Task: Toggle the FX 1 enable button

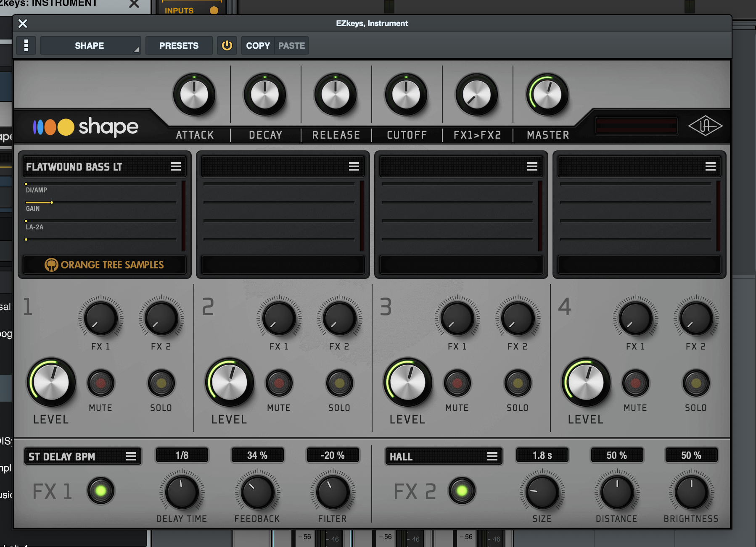Action: (x=101, y=490)
